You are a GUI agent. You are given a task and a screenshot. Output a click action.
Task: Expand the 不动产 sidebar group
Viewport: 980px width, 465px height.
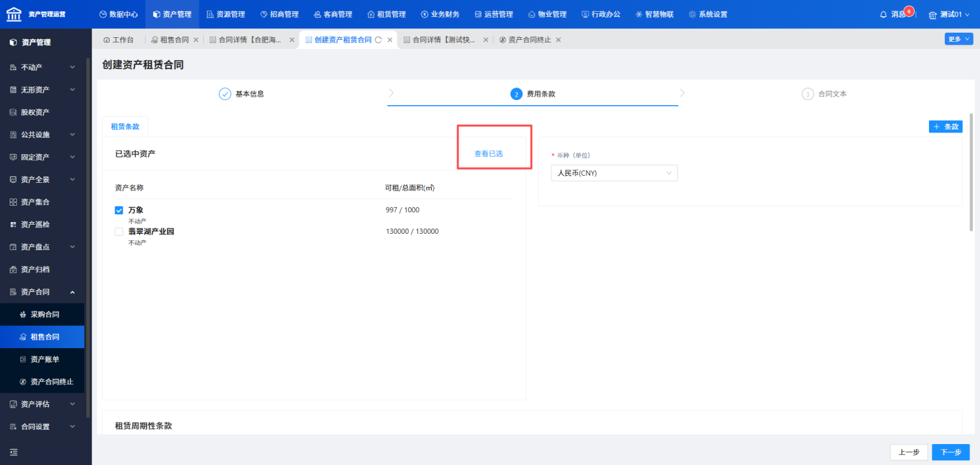[x=42, y=67]
